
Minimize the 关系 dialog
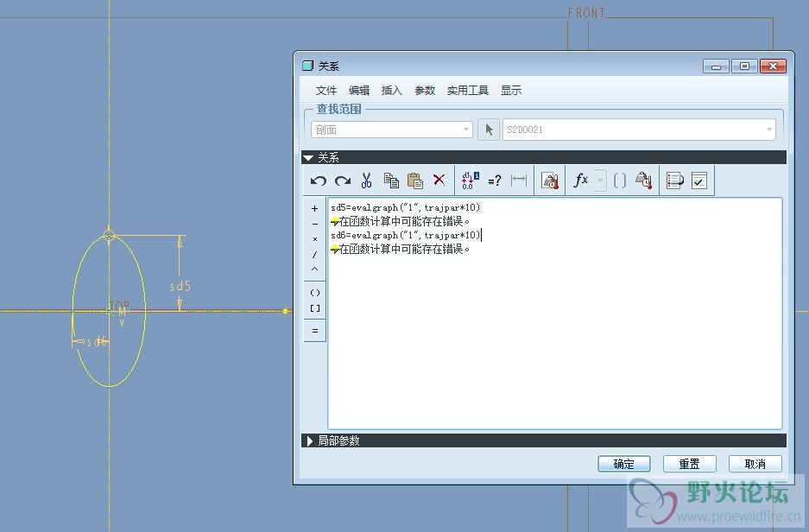(x=716, y=66)
